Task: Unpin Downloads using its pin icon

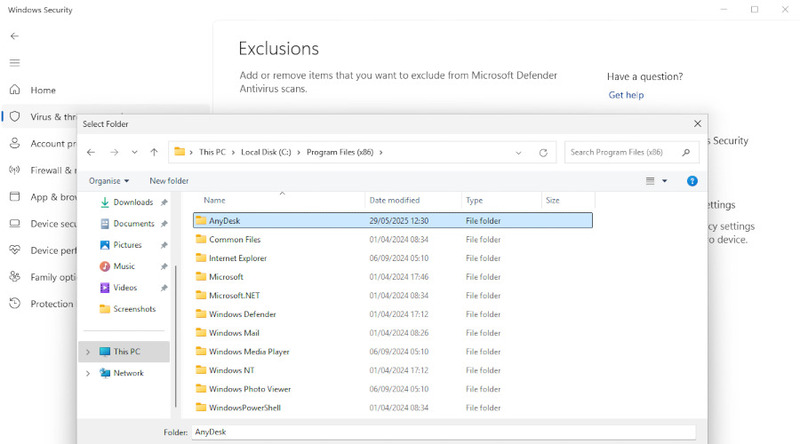Action: [x=164, y=203]
